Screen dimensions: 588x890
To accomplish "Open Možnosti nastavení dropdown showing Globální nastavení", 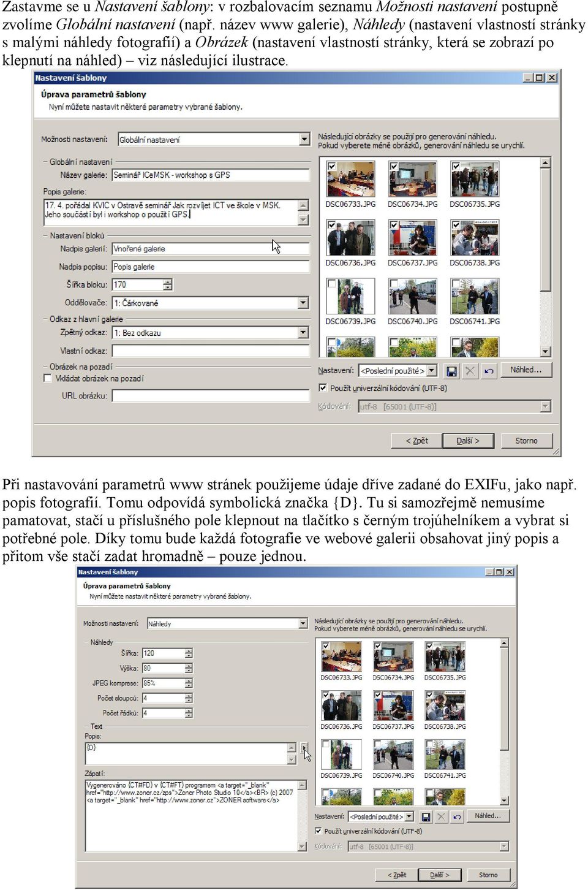I will (304, 140).
